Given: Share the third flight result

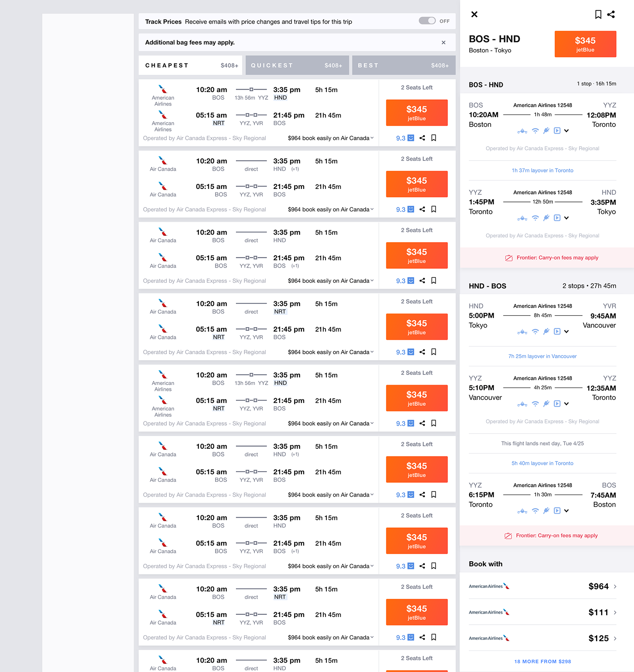Looking at the screenshot, I should tap(422, 281).
